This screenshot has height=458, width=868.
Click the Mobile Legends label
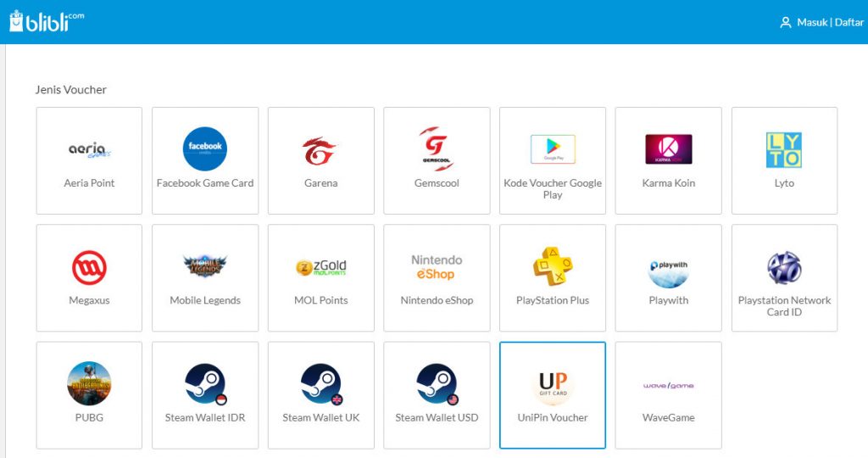coord(205,301)
